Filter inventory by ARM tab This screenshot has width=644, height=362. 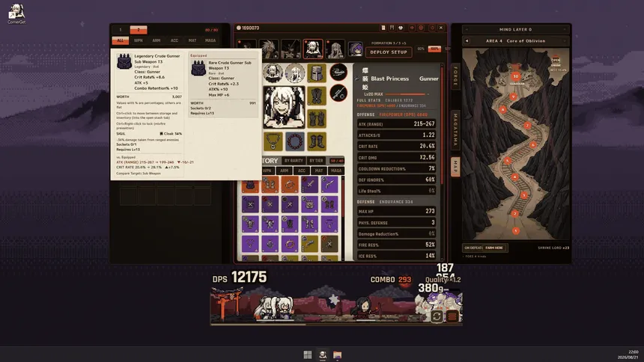pyautogui.click(x=285, y=171)
